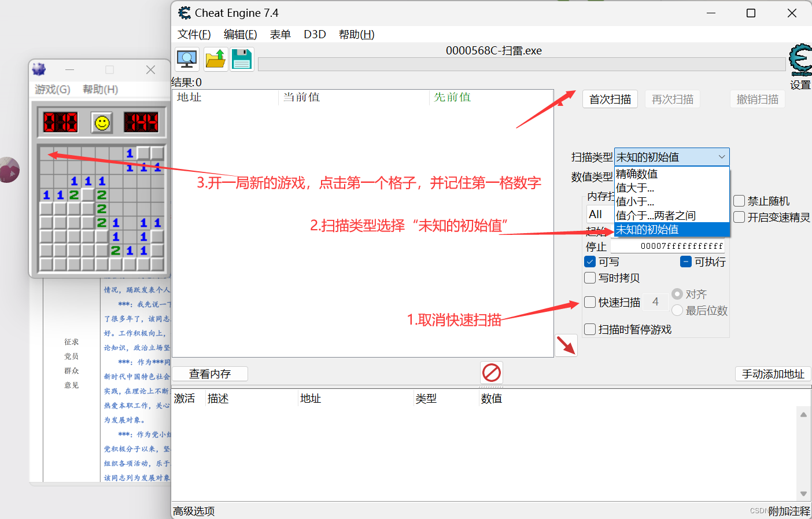Click the 停止 address input field
Screen dimensions: 812x519
668,246
